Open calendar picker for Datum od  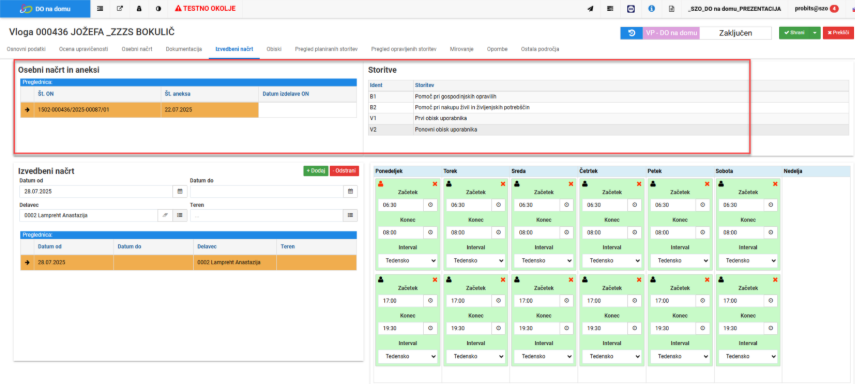[180, 191]
